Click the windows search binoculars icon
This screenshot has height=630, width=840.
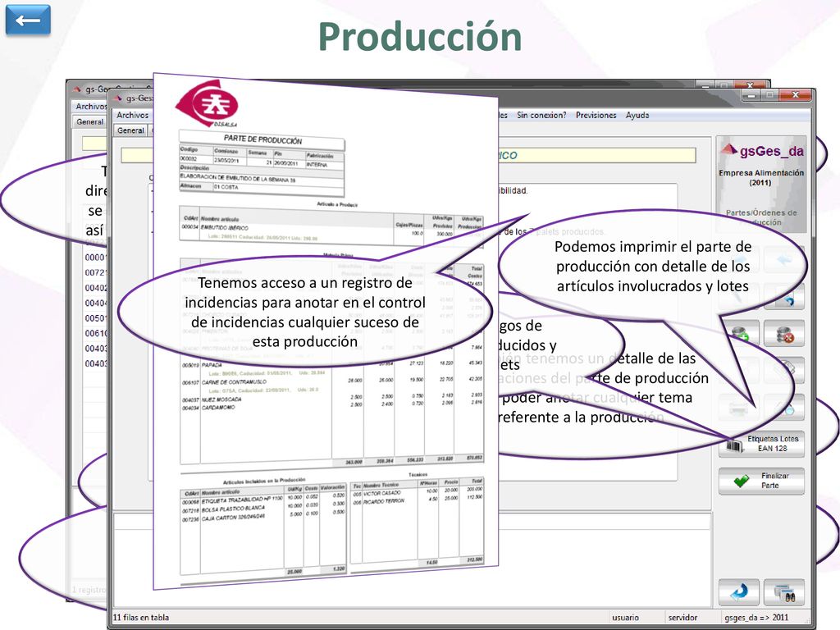click(784, 592)
